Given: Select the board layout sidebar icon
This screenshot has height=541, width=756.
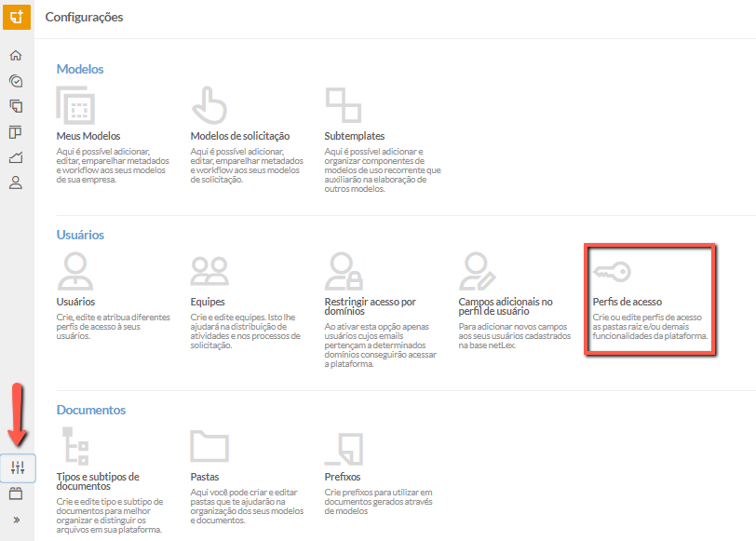Looking at the screenshot, I should [x=16, y=131].
